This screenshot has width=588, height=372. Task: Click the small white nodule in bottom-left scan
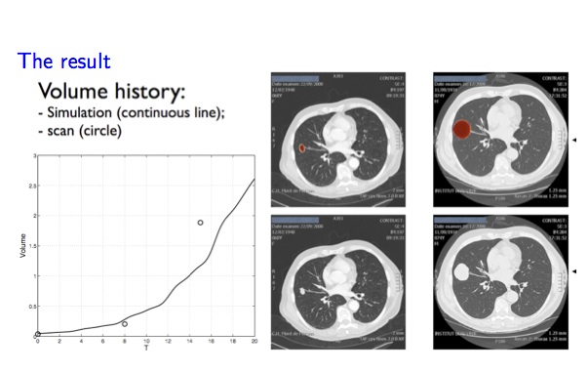[x=302, y=291]
